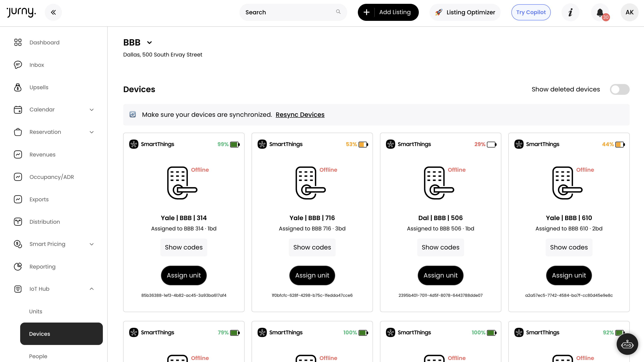Viewport: 644px width, 362px height.
Task: Collapse the sidebar with the double-chevron
Action: [53, 12]
